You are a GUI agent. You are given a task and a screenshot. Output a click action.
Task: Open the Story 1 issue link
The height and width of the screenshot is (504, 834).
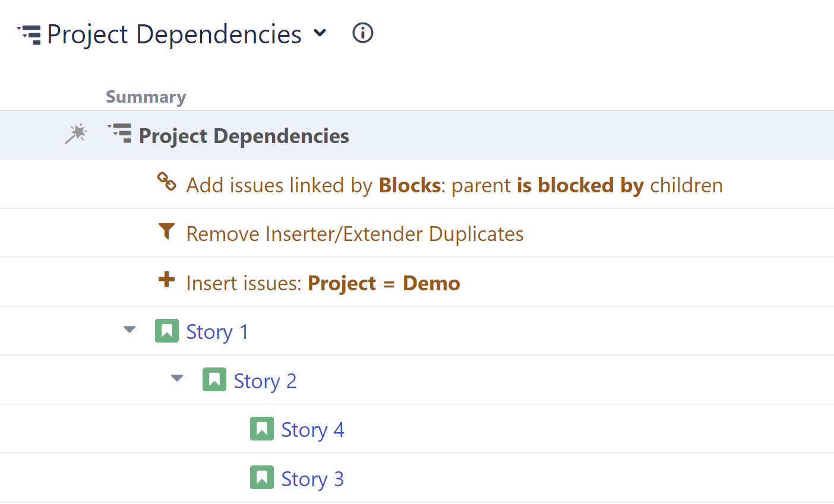click(x=217, y=332)
